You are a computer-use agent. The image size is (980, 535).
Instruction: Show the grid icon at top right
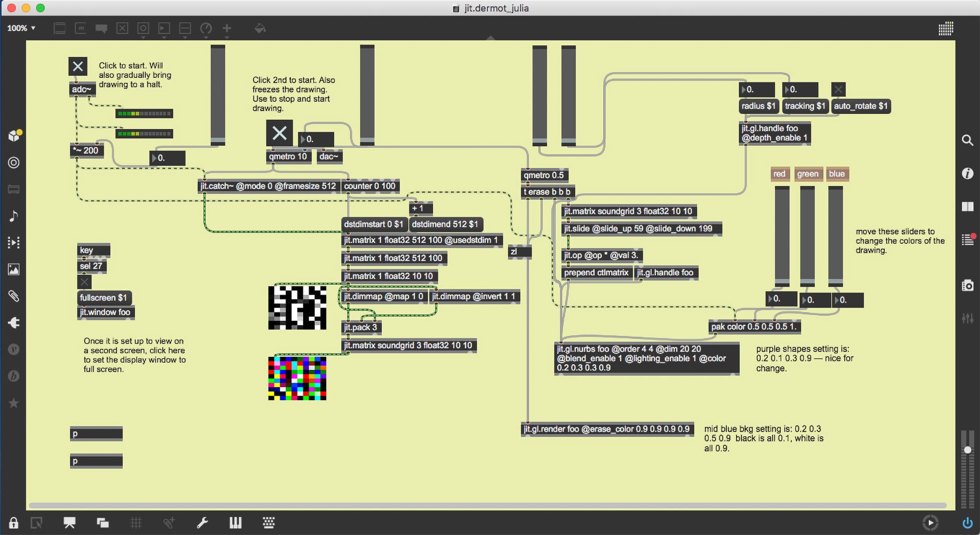point(945,29)
